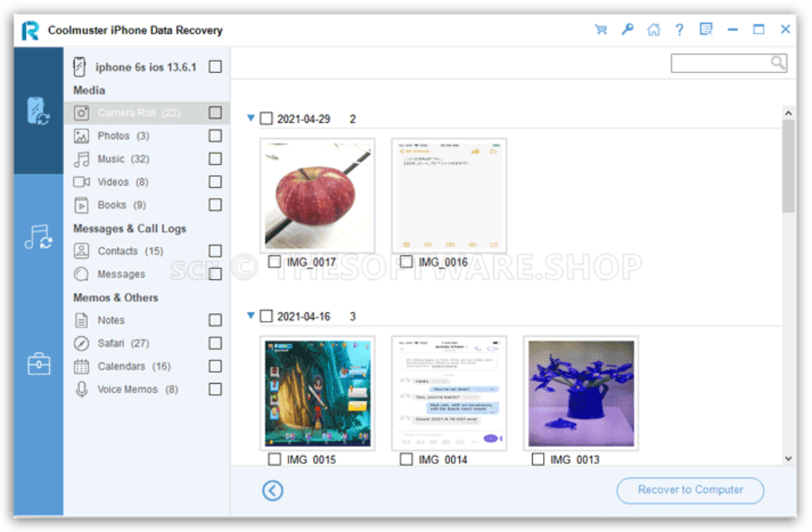Viewport: 812px width, 532px height.
Task: Open the blue flowers thumbnail IMG_0013
Action: [x=580, y=393]
